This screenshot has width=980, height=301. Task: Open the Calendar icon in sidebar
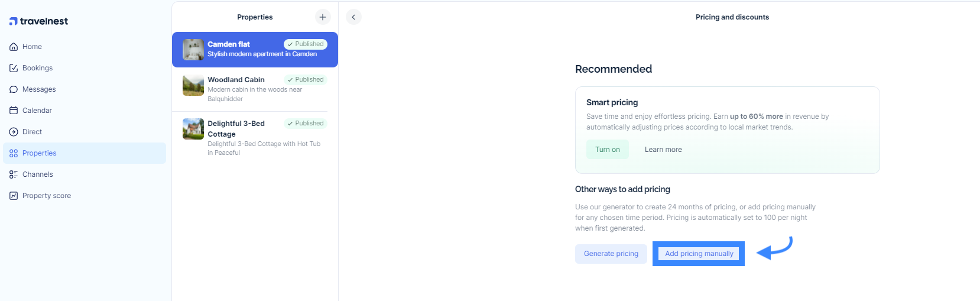[14, 111]
